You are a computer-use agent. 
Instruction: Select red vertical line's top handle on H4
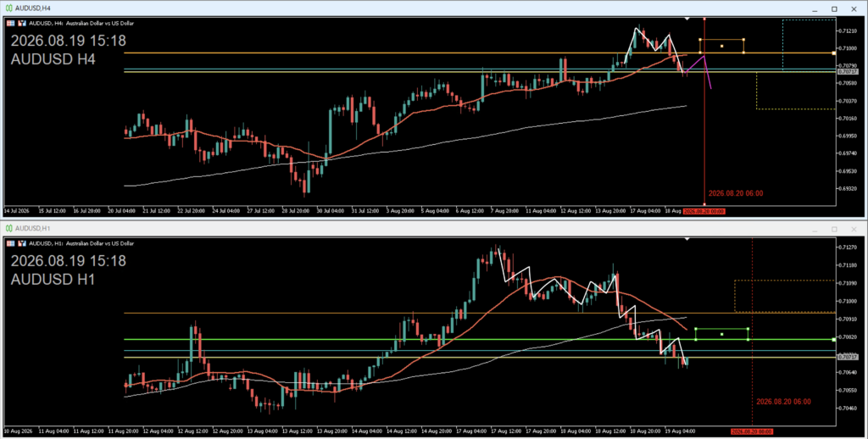(x=704, y=19)
